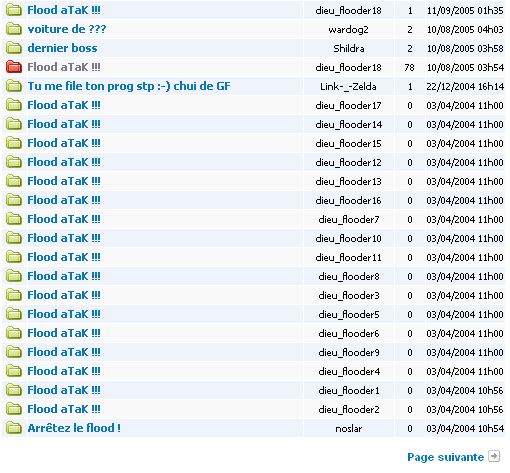Screen dimensions: 510x473
Task: Open 'Tu me file ton prog stp' topic
Action: [129, 86]
